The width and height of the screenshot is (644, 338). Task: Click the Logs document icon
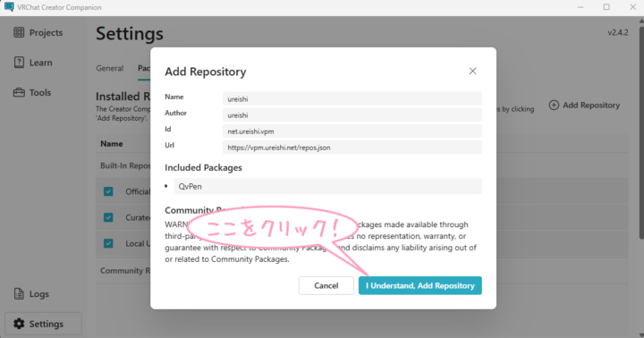(x=19, y=293)
